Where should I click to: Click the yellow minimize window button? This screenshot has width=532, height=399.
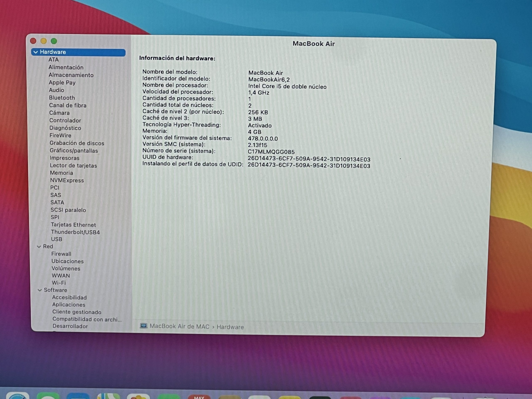click(43, 41)
